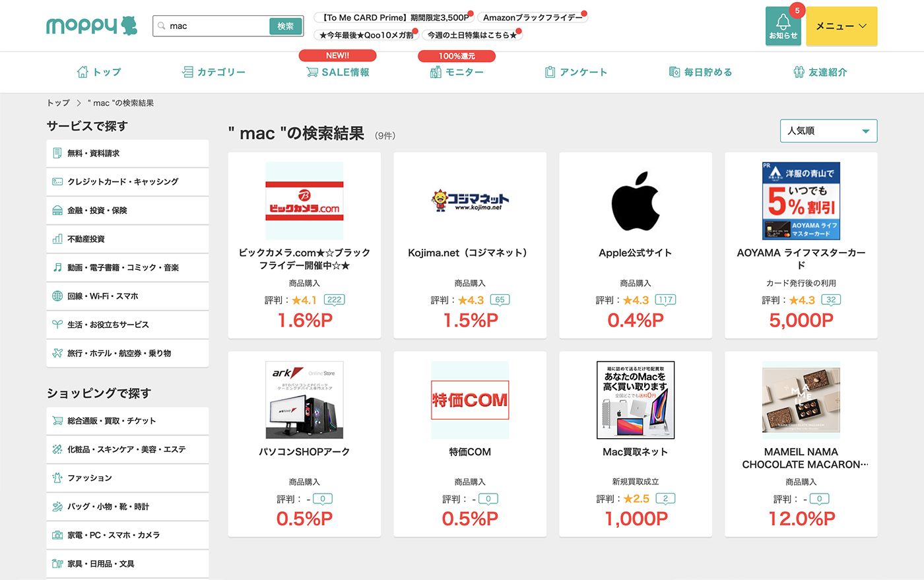Click the sprout icon for 生活・お役立ちサービス

coord(57,325)
